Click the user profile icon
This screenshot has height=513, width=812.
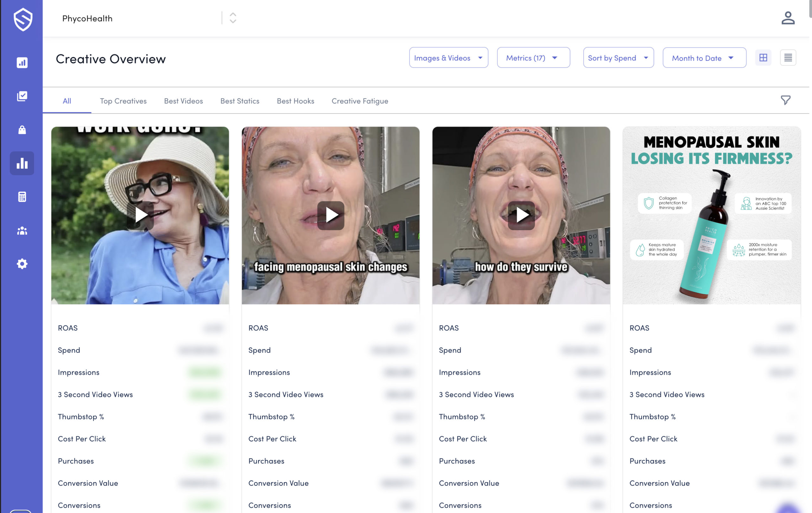[788, 18]
